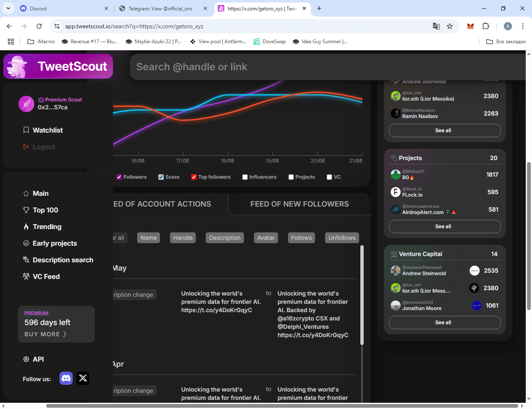Open AirdropAlert.com project row

pos(445,209)
